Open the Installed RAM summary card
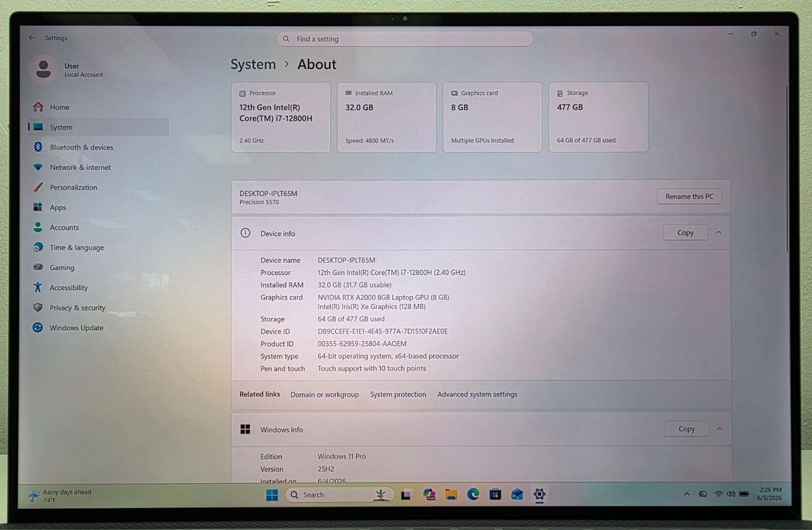This screenshot has height=530, width=812. pos(387,117)
